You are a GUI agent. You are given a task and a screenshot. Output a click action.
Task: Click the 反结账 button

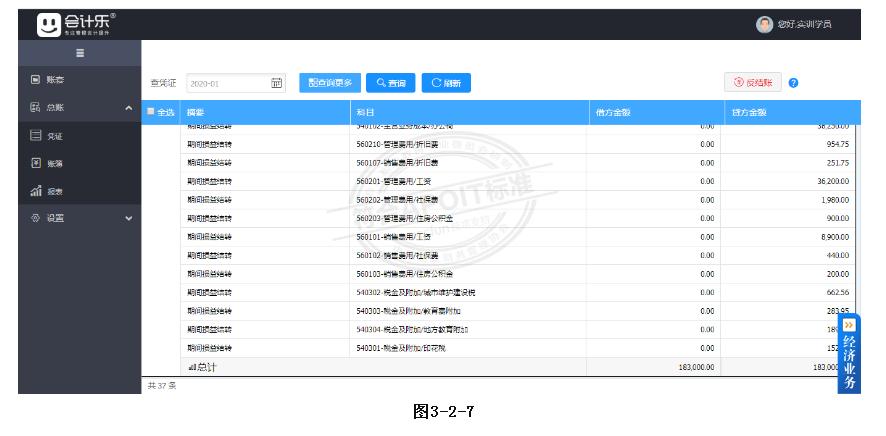[753, 82]
